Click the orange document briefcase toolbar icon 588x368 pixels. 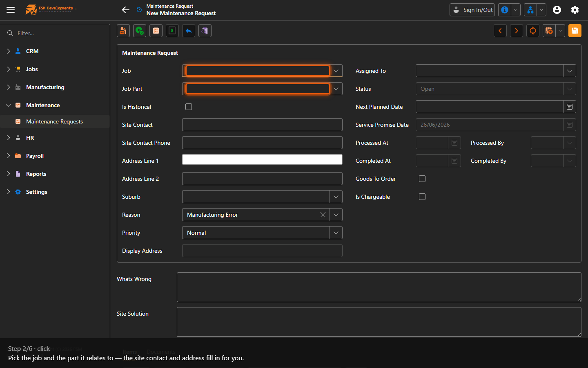123,31
